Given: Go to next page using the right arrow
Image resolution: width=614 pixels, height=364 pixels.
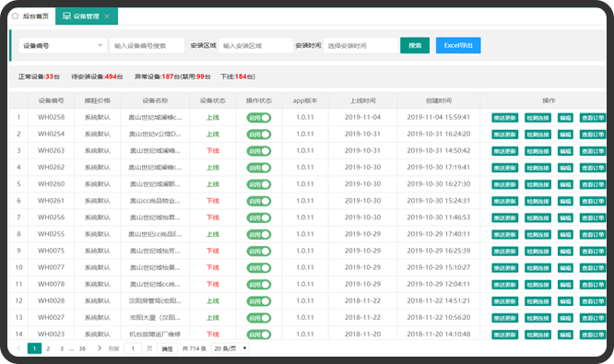Looking at the screenshot, I should (99, 348).
